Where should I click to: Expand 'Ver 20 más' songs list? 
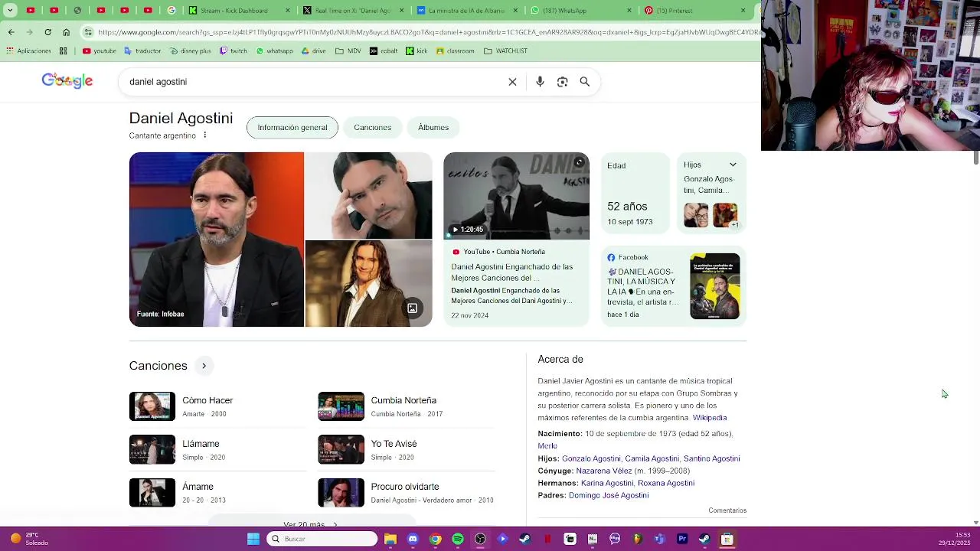pyautogui.click(x=311, y=524)
